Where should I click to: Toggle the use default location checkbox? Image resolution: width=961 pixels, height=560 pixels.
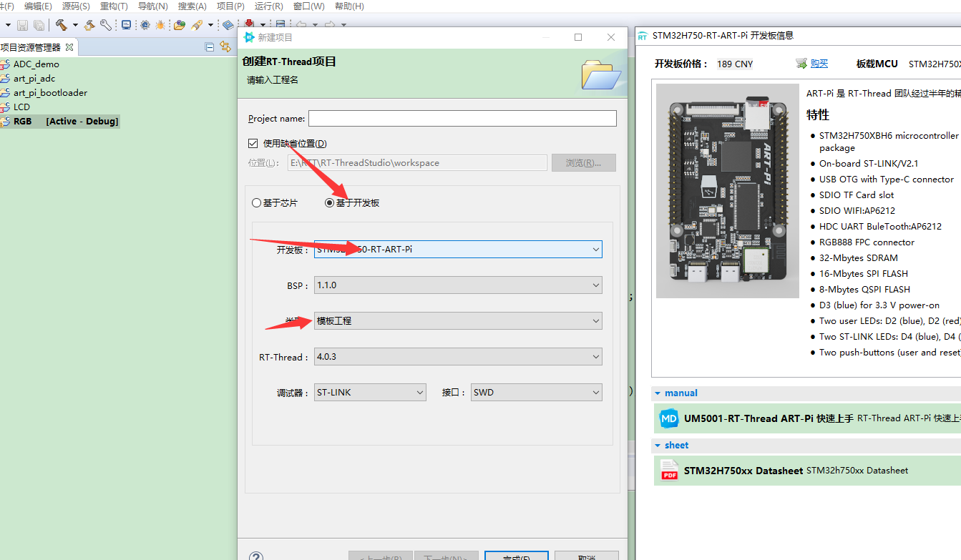point(253,143)
